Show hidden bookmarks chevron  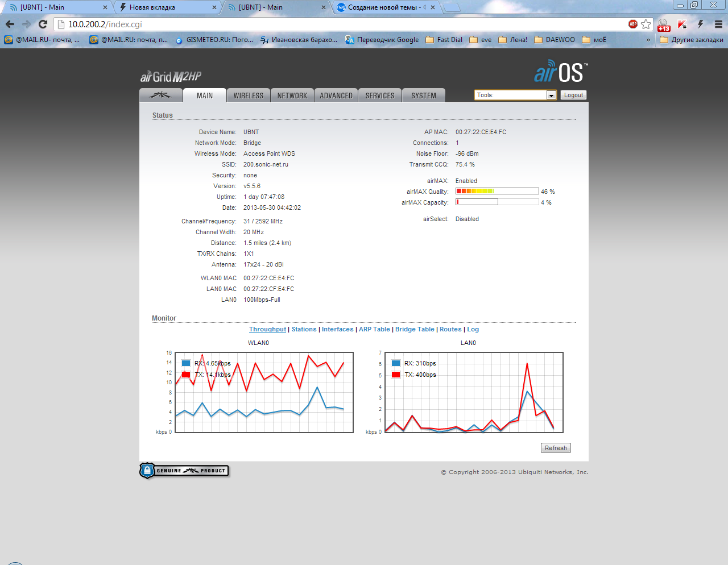(648, 40)
